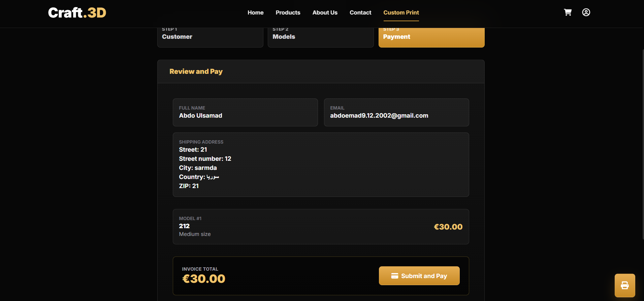Go to the Home menu item

click(256, 12)
